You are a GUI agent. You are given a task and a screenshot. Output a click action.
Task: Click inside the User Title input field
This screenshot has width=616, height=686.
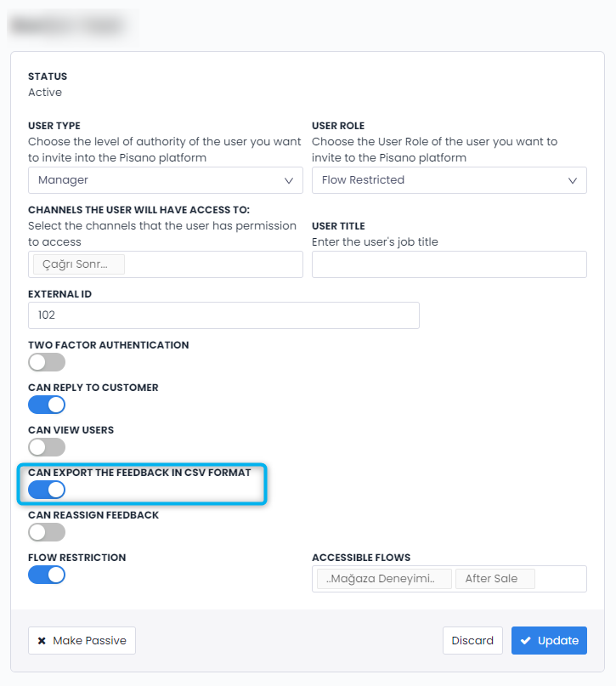point(449,264)
